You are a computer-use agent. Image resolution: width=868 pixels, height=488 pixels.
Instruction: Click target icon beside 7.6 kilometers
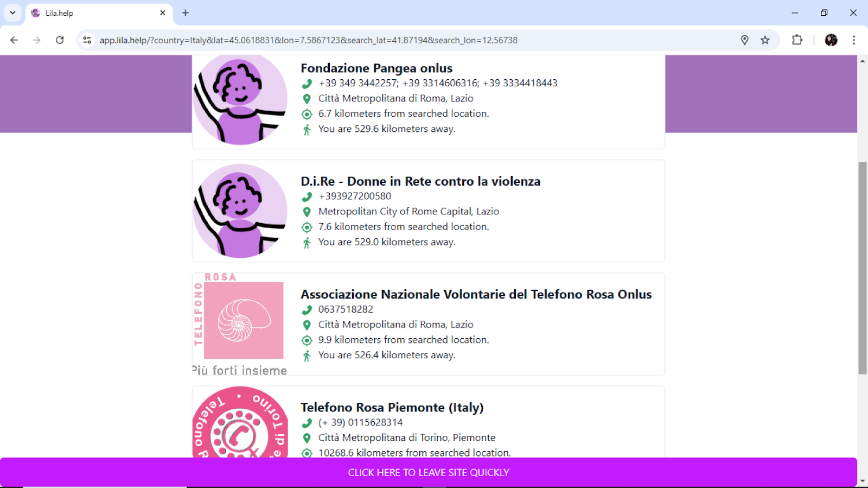(x=307, y=227)
